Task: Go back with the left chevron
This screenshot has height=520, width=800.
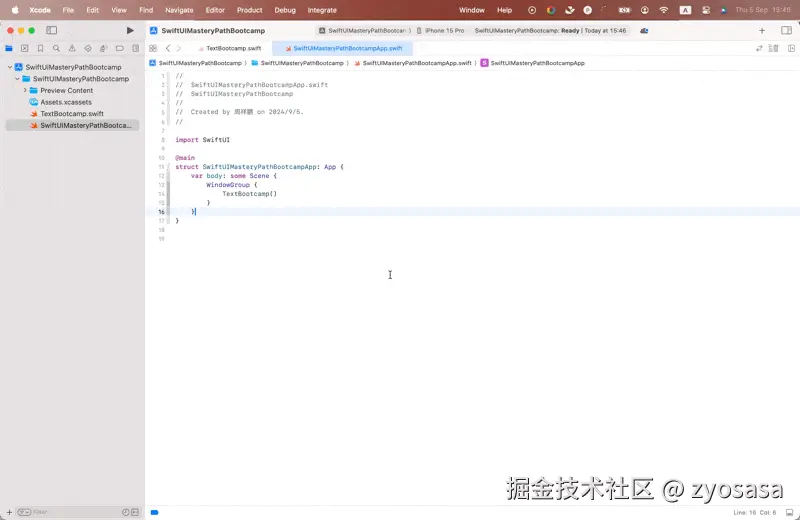Action: point(168,48)
